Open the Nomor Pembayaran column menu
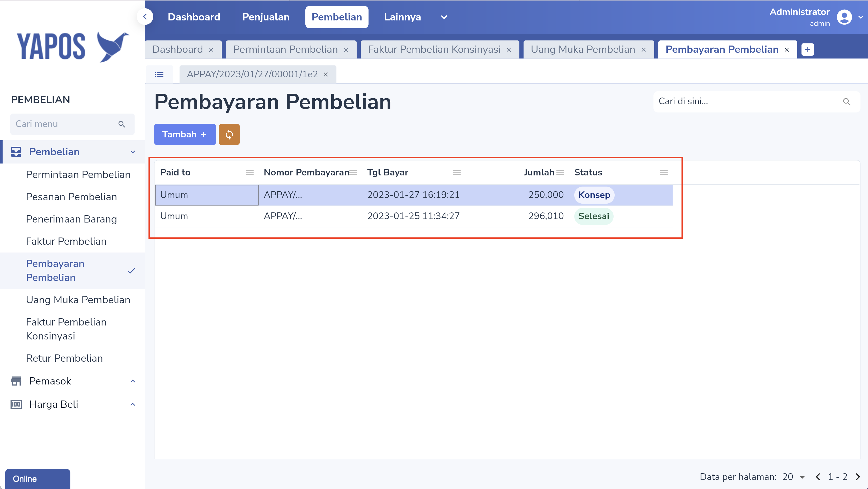 point(354,172)
